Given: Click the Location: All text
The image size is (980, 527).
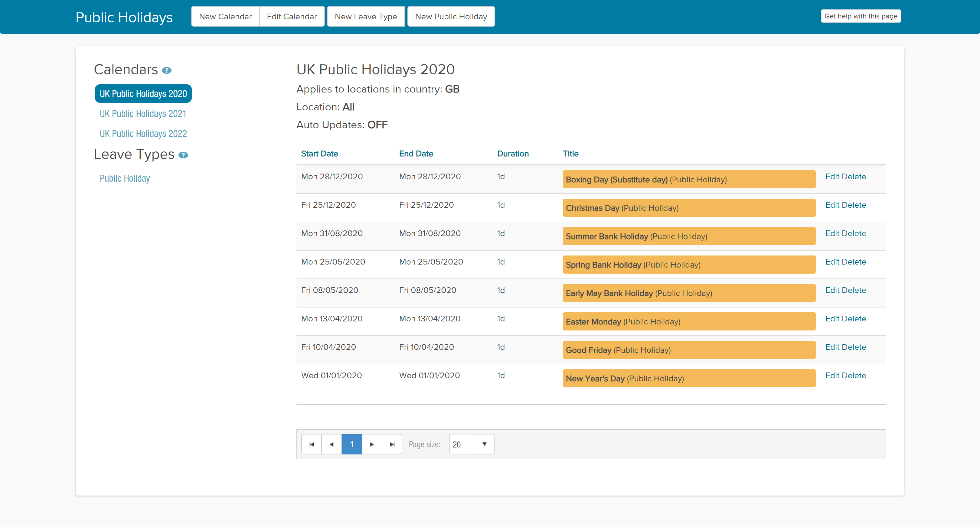Looking at the screenshot, I should click(325, 107).
